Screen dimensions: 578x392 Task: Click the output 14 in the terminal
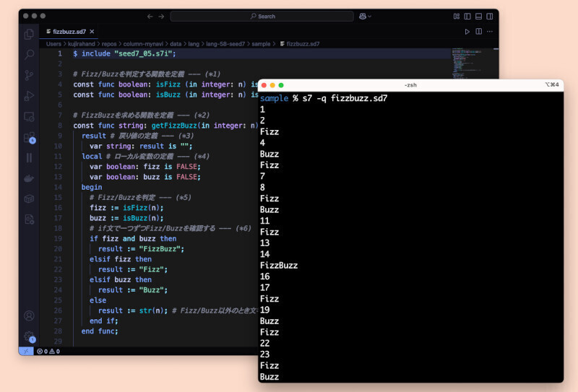pyautogui.click(x=264, y=255)
